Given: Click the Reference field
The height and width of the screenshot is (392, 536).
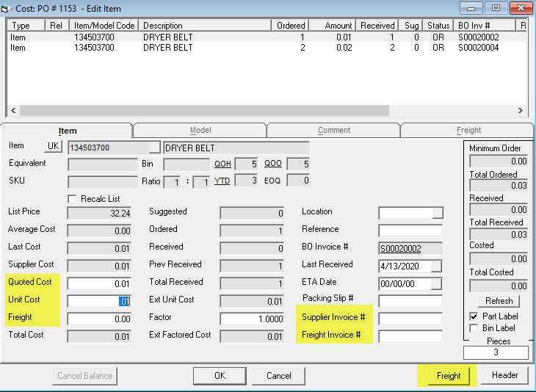Looking at the screenshot, I should pyautogui.click(x=410, y=231).
